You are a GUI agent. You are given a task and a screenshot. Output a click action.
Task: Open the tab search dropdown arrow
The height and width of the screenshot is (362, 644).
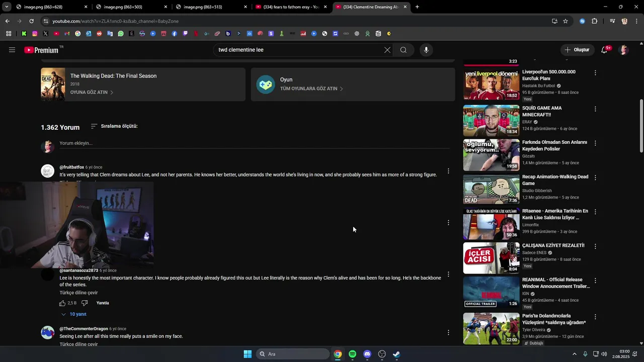7,7
